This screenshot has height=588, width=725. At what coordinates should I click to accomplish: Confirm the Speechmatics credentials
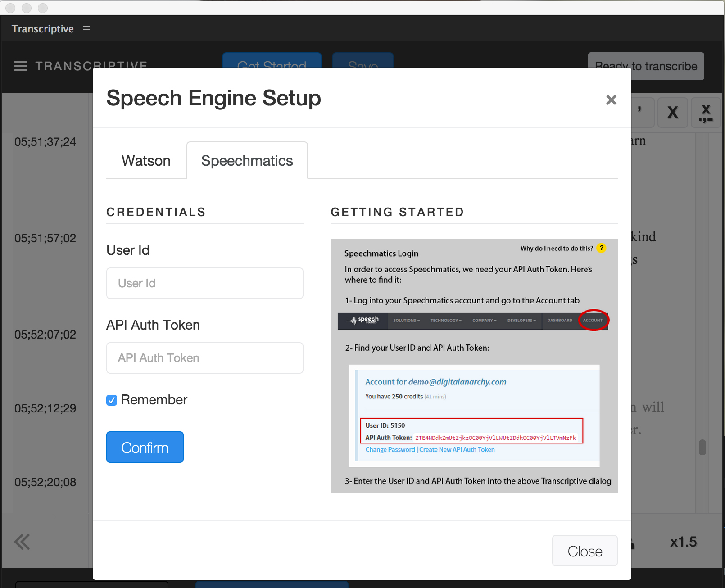[145, 447]
